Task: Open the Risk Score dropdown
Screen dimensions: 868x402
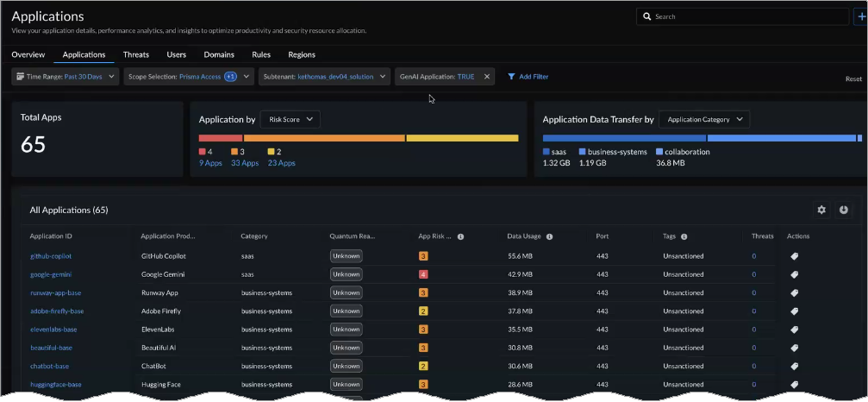Action: [x=290, y=120]
